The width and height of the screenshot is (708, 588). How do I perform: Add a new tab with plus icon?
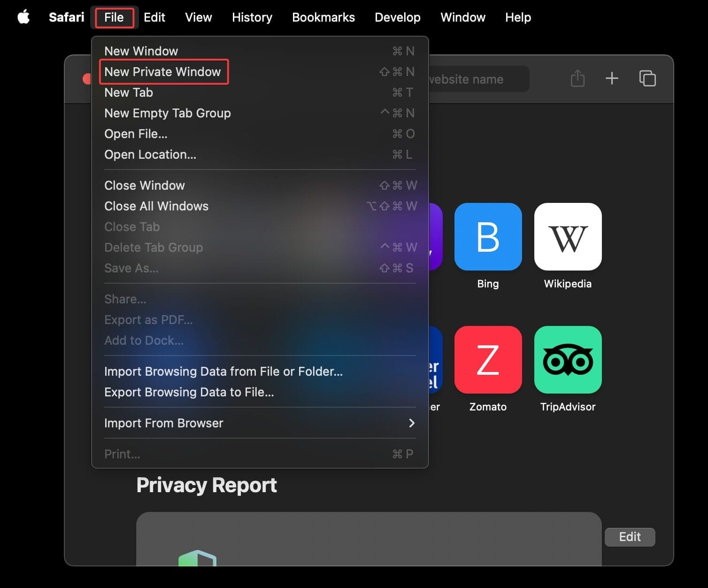pyautogui.click(x=612, y=78)
